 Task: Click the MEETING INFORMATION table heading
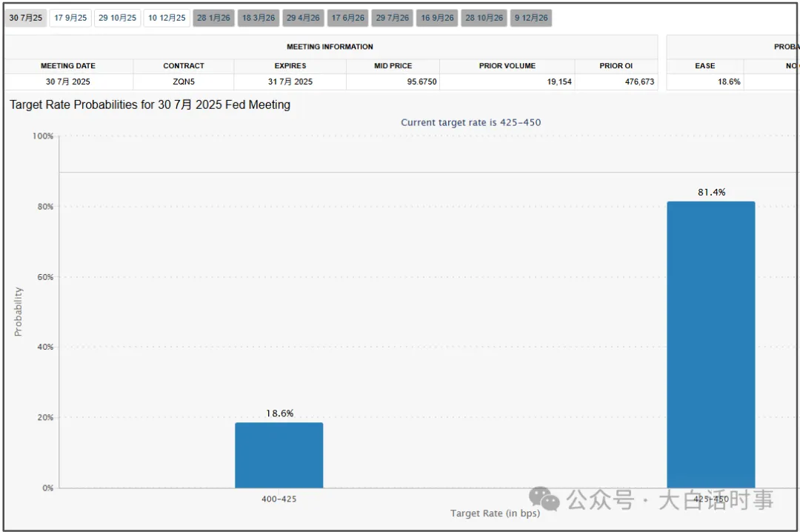pos(330,47)
